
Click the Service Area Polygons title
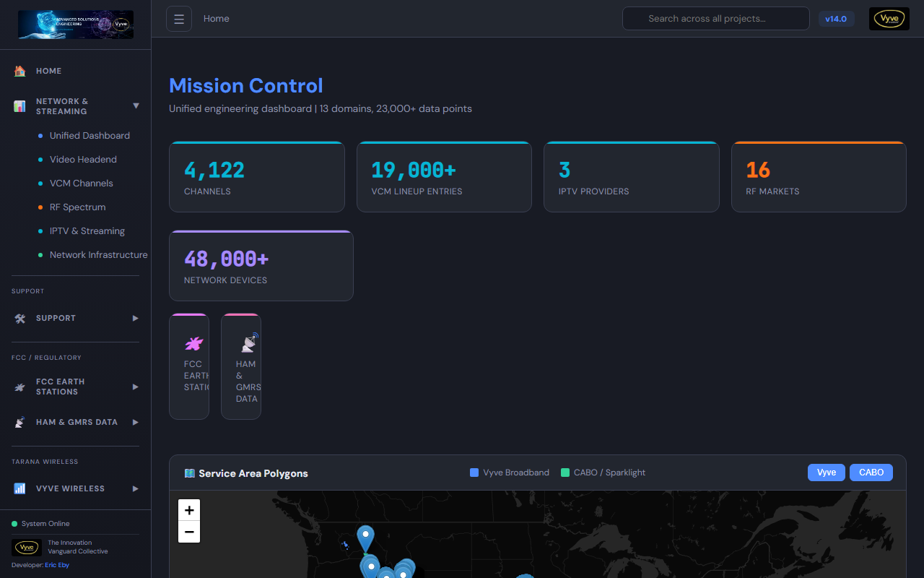coord(253,473)
